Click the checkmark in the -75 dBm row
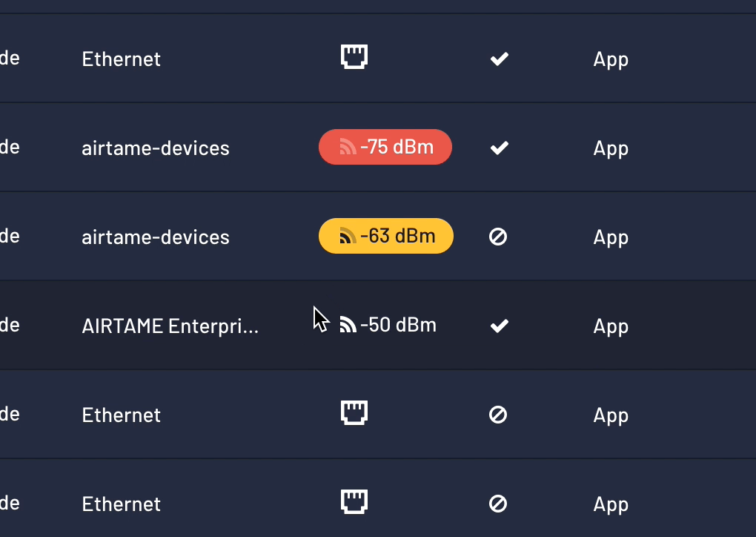Viewport: 756px width, 537px height. click(x=500, y=148)
